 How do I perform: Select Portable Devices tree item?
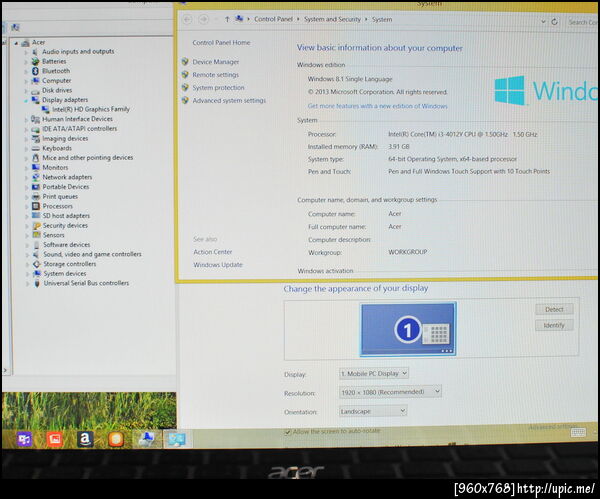[66, 187]
